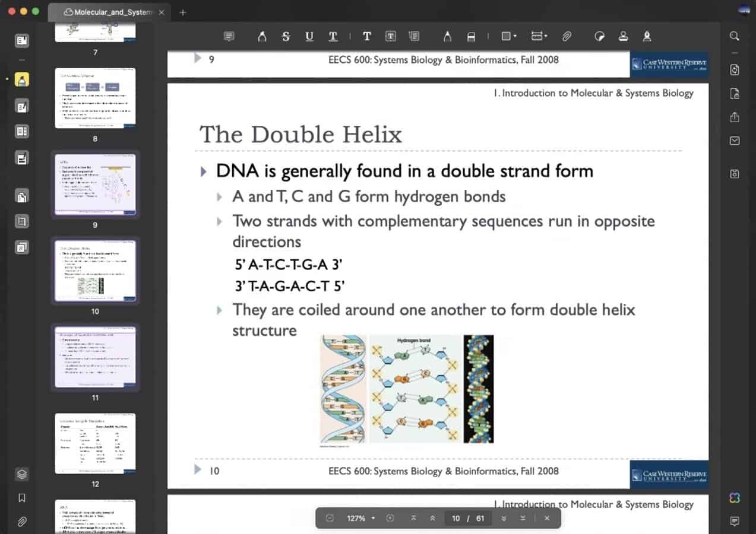Select the strikethrough annotation tool
756x534 pixels.
pos(286,37)
